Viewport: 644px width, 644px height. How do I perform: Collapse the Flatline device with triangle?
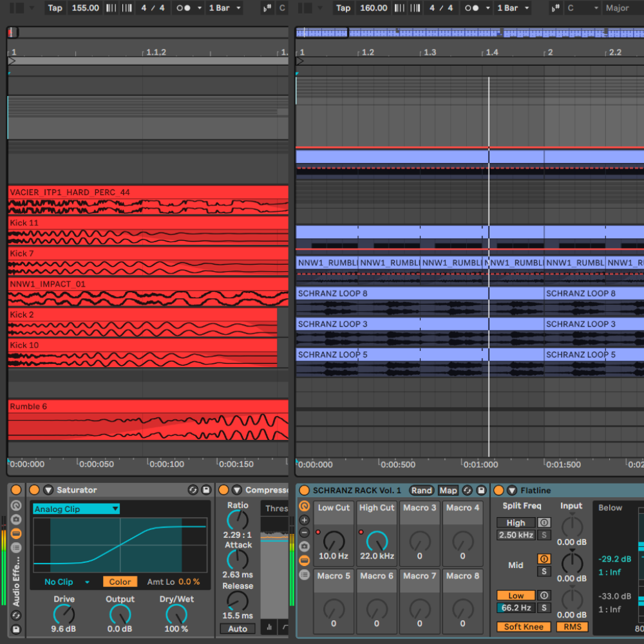tap(511, 491)
